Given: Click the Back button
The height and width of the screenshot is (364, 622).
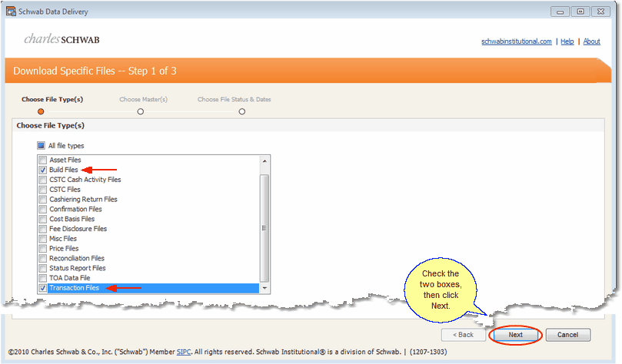Looking at the screenshot, I should click(x=464, y=335).
